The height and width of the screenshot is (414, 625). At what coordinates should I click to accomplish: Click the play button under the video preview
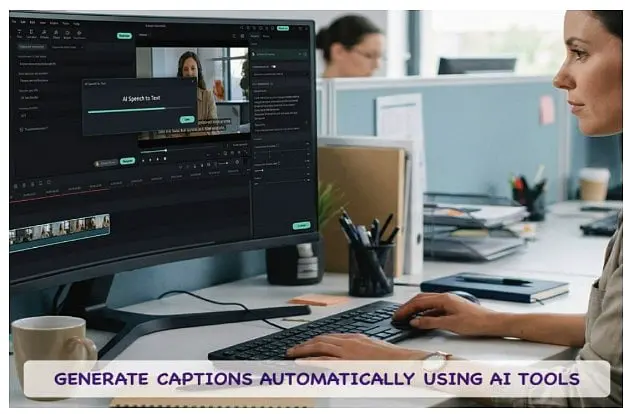[x=152, y=159]
